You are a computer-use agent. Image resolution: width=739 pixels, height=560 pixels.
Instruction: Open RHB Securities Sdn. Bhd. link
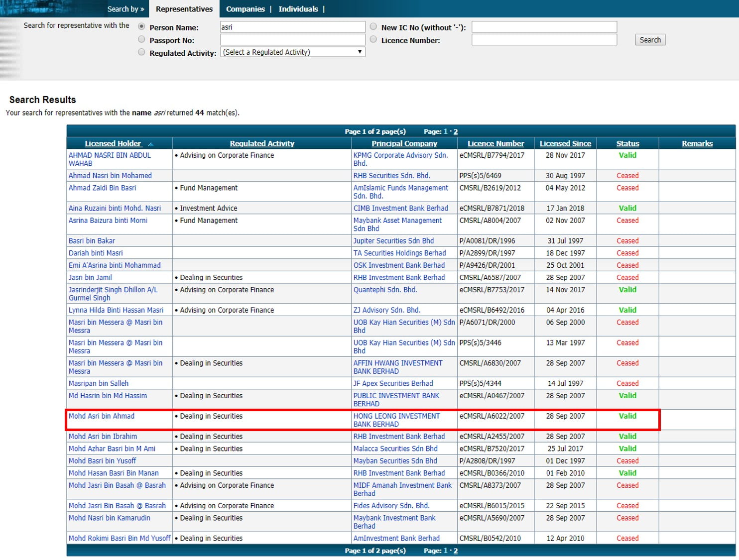[392, 176]
